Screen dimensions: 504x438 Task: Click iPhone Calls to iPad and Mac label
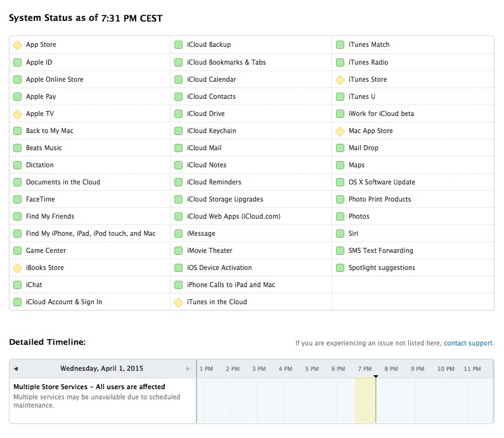[x=231, y=285]
